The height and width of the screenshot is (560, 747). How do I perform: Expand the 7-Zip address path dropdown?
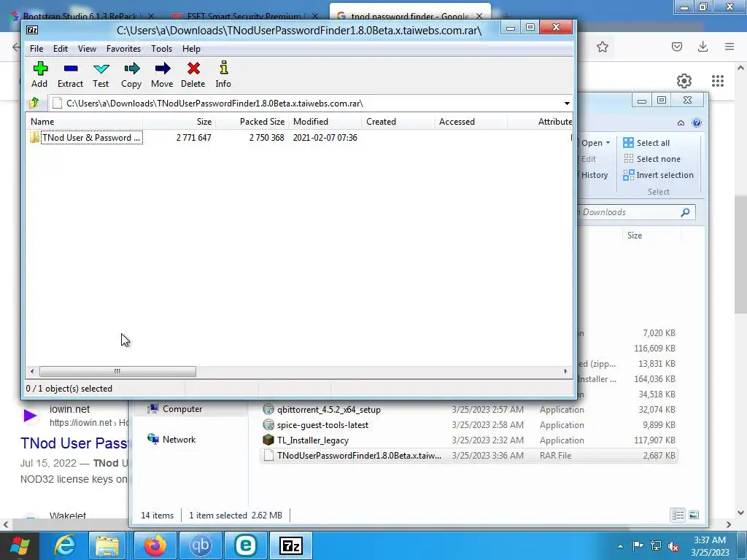(566, 104)
